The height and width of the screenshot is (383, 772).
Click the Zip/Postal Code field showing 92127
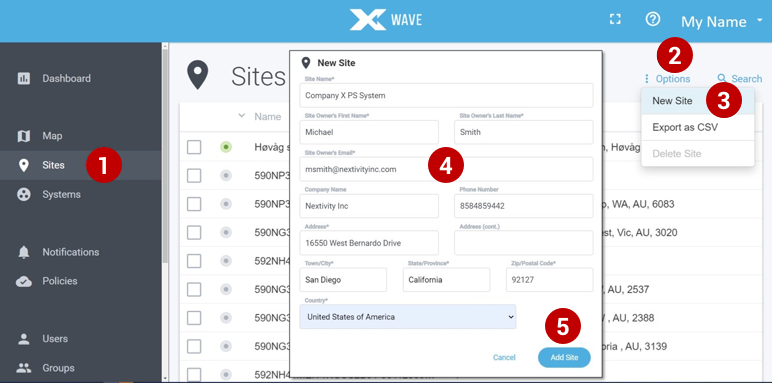[549, 280]
